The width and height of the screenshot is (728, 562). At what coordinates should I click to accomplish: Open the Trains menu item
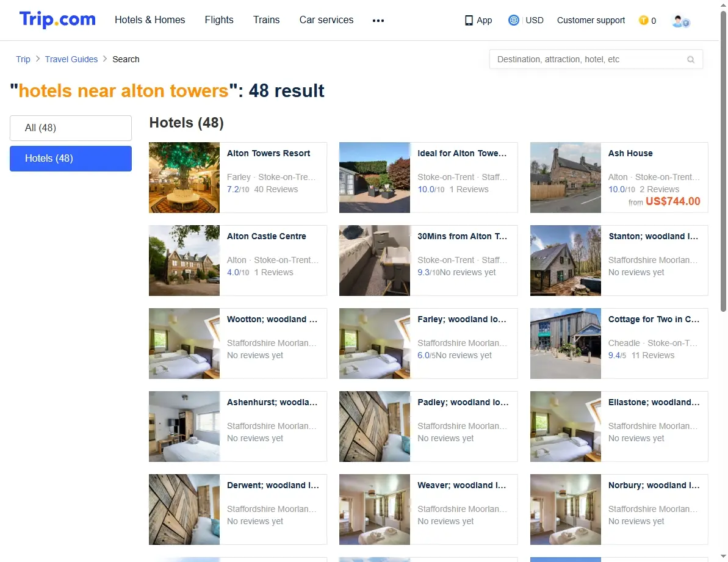tap(267, 20)
